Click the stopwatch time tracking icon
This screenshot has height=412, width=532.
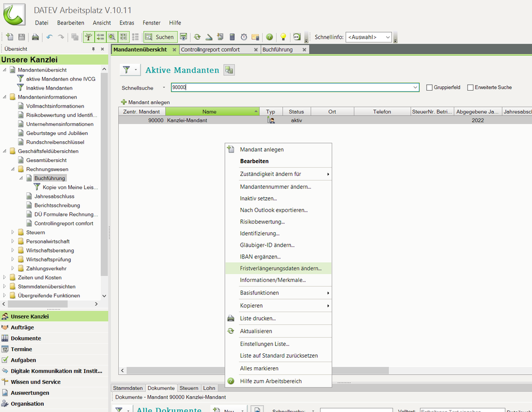click(x=243, y=37)
